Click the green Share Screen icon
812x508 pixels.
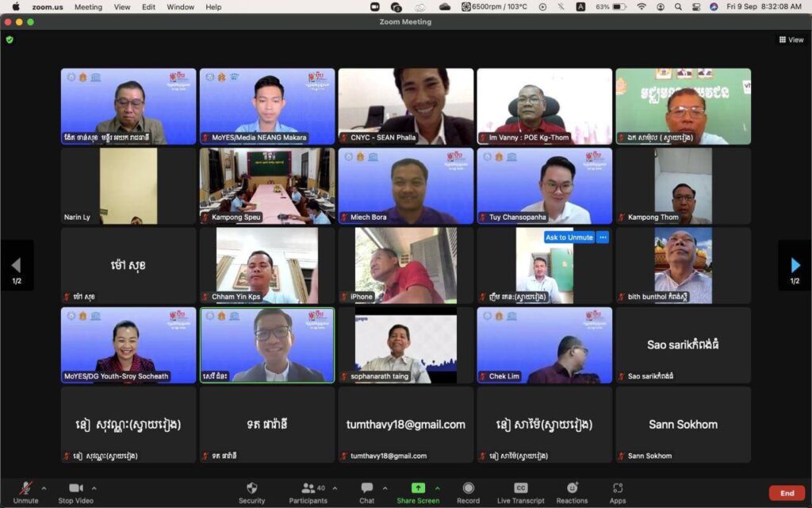pos(417,488)
